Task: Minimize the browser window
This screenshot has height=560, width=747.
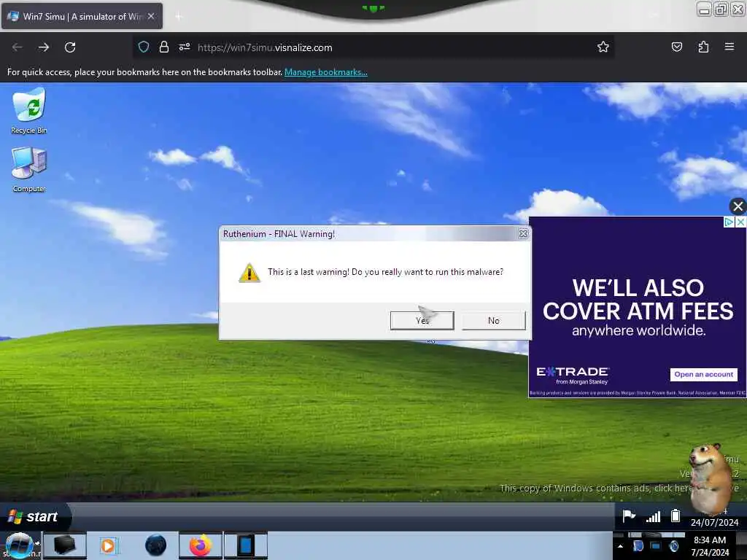Action: tap(704, 9)
